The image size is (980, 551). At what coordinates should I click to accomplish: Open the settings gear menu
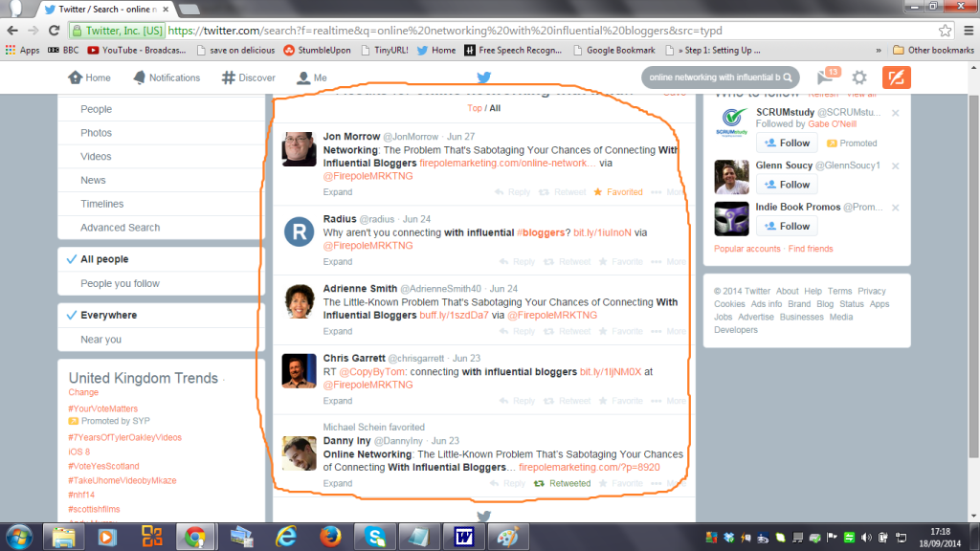(x=859, y=77)
